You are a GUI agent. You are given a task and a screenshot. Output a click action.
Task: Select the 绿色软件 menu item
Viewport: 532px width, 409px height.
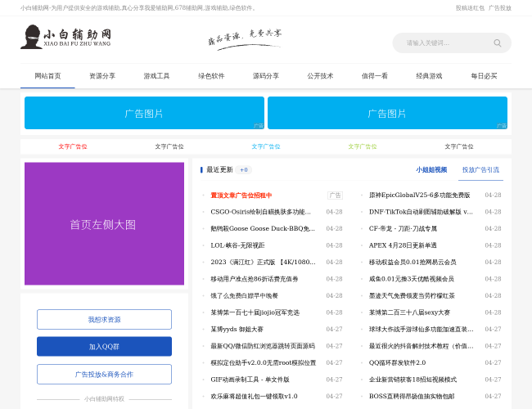211,76
